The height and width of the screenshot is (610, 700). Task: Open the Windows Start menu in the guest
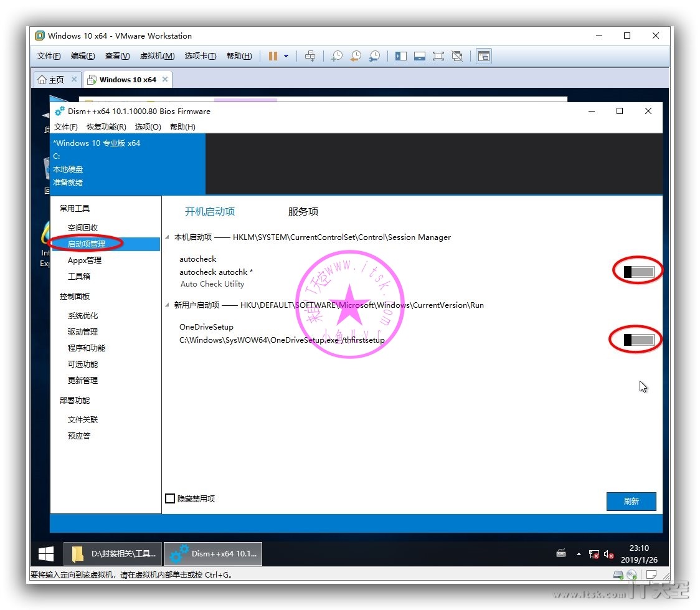tap(46, 554)
